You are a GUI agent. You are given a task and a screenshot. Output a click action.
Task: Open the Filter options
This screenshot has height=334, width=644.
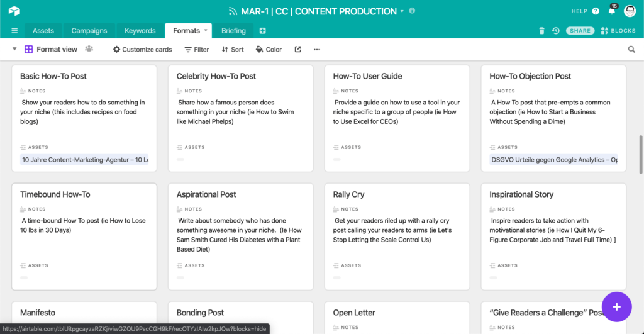[197, 49]
